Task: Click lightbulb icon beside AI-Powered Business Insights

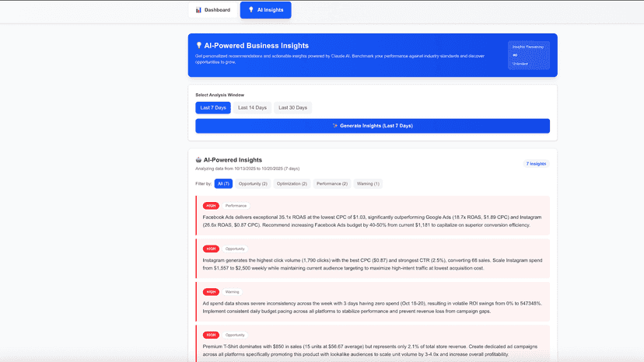Action: 199,45
